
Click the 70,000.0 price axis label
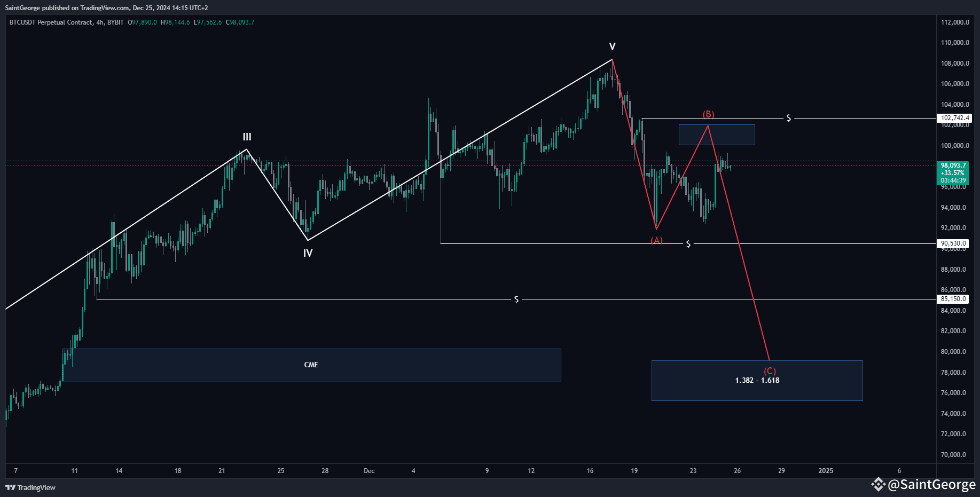point(953,455)
